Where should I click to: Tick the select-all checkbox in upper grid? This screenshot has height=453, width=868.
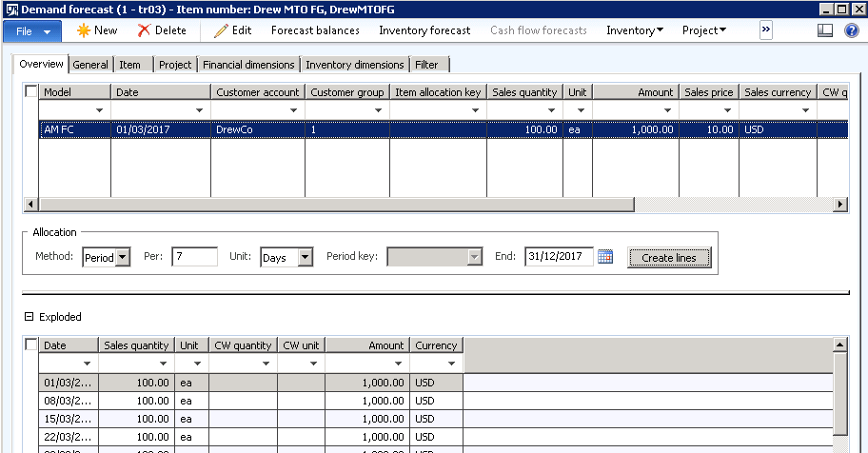31,91
